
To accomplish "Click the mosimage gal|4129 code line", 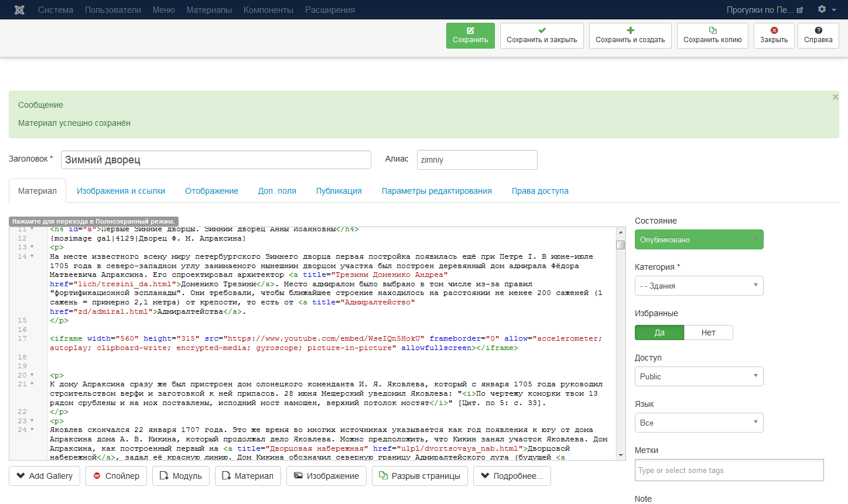I will 148,238.
